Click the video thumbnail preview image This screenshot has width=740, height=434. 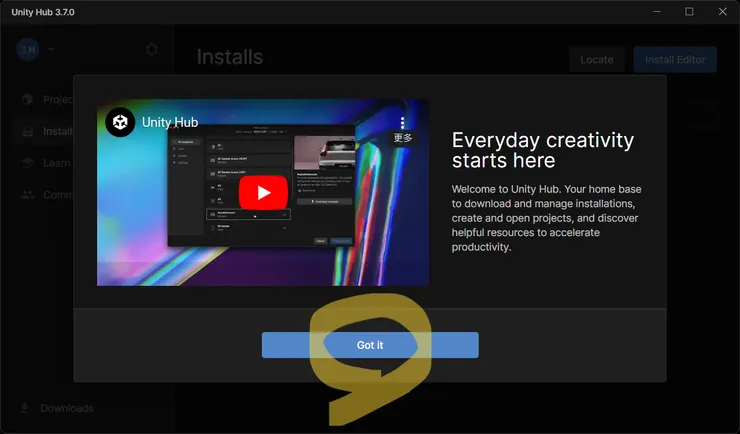(x=263, y=192)
